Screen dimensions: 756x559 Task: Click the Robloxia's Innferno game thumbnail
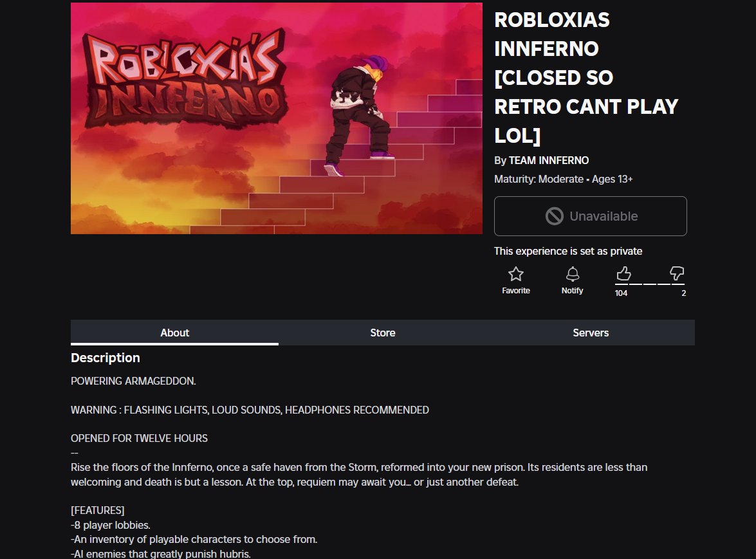pos(276,118)
